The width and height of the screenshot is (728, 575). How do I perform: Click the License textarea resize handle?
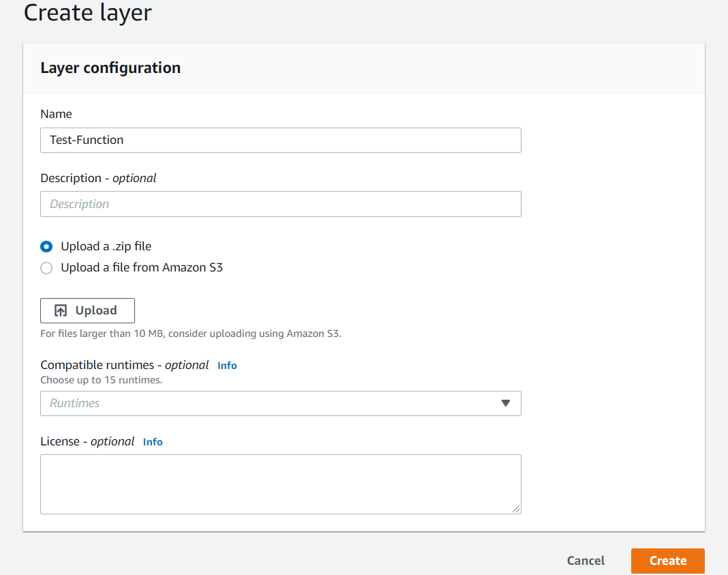pos(517,510)
